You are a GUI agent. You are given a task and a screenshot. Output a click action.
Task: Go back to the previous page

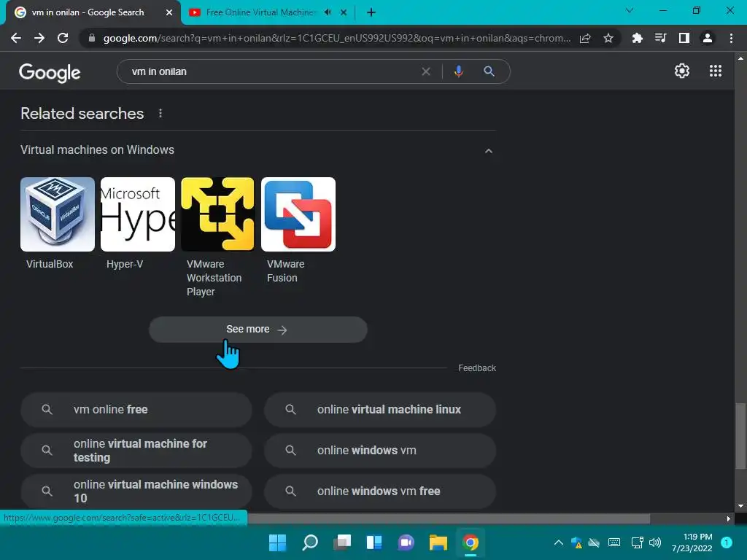pyautogui.click(x=16, y=38)
